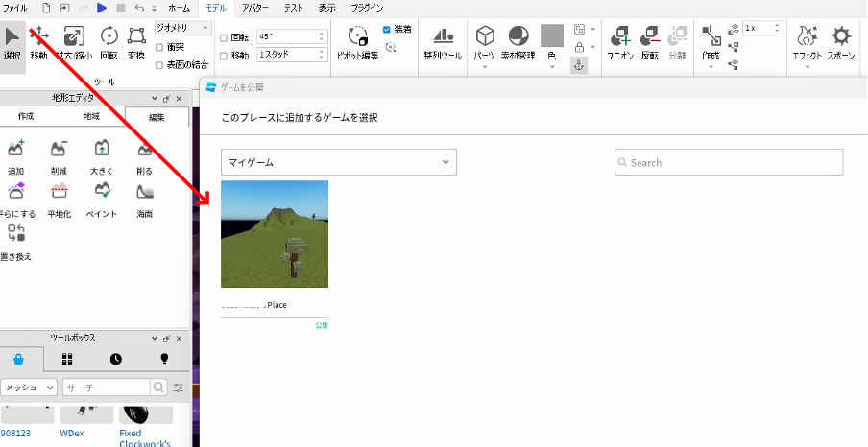
Task: Enable the Join Surfaces (表面の結合) checkbox
Action: point(159,65)
